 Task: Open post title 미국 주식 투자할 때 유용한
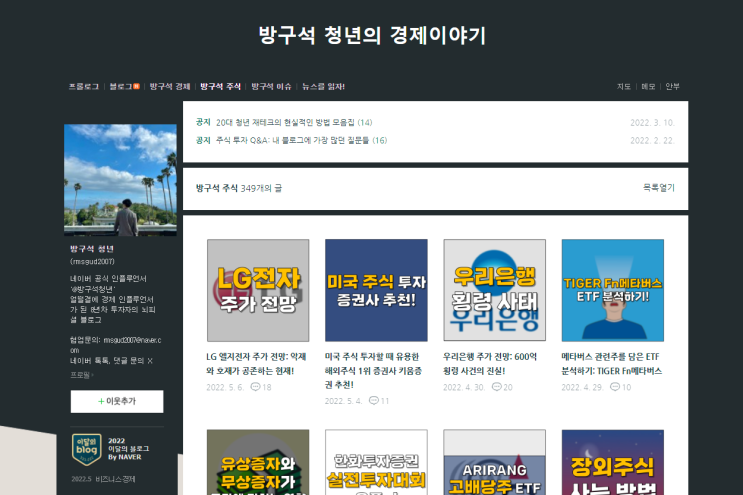coord(373,371)
